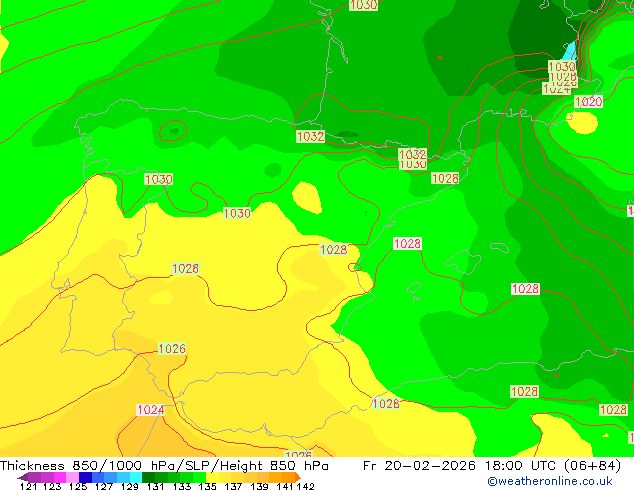Click the dark green legend swatch above 131

pos(148,477)
